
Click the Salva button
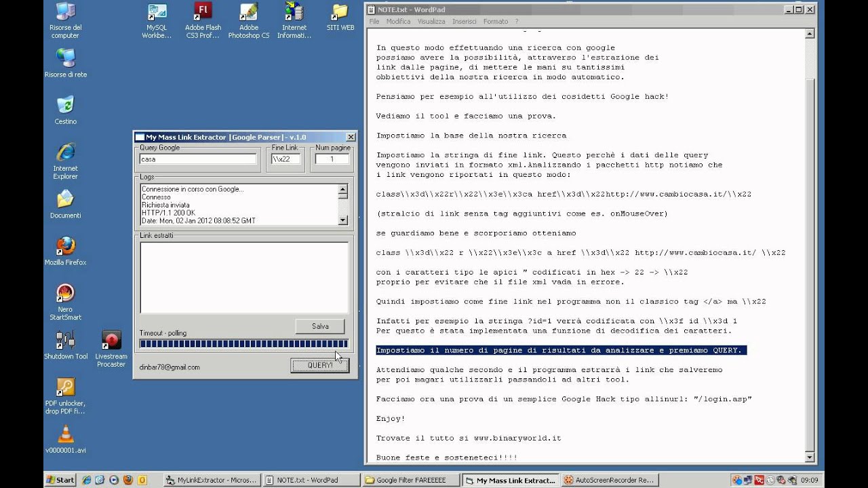[x=320, y=326]
